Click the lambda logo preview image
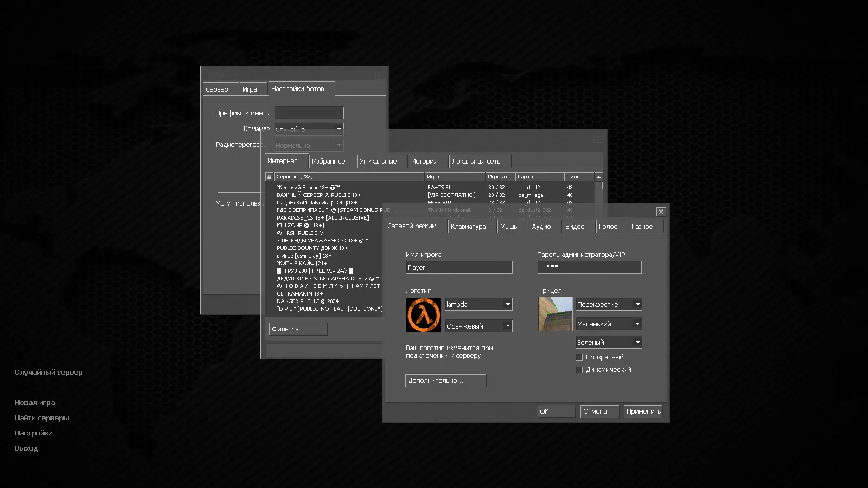This screenshot has height=488, width=868. point(423,315)
